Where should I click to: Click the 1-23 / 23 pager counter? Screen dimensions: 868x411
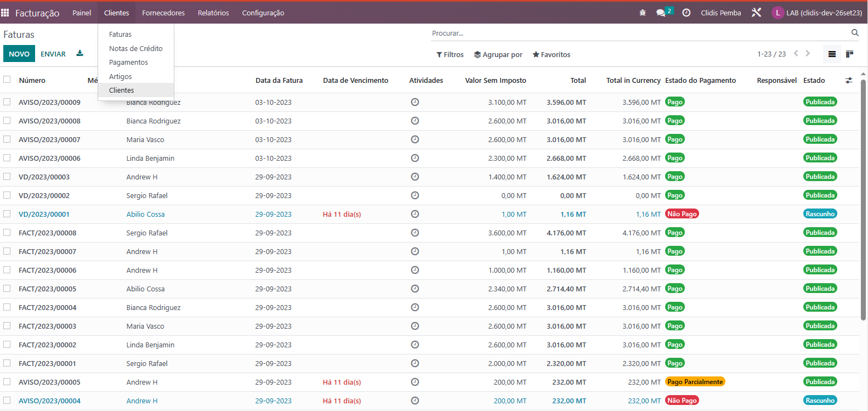tap(771, 54)
